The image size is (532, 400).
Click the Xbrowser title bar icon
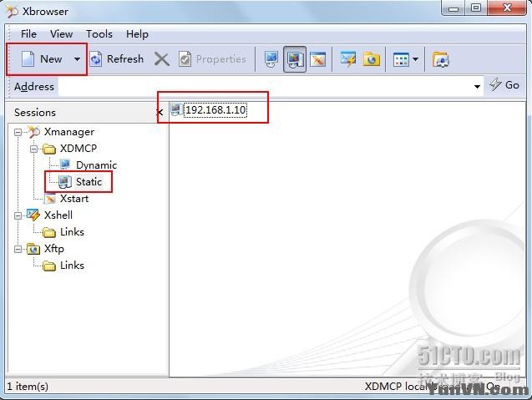click(x=13, y=12)
